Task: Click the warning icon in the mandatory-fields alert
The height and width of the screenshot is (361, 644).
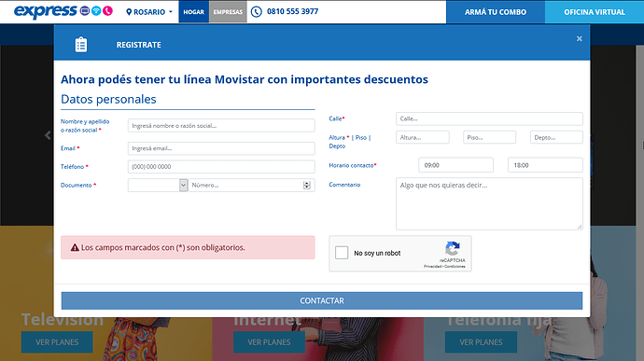Action: (x=75, y=247)
